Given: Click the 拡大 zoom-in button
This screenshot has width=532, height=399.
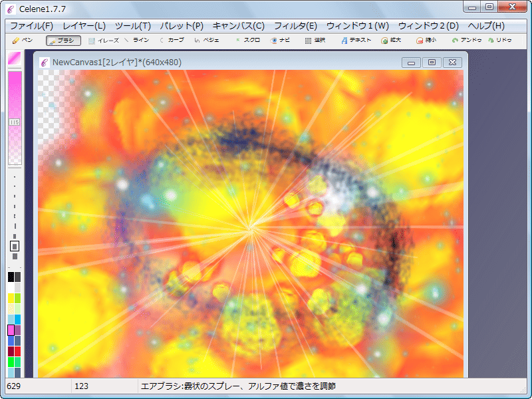Looking at the screenshot, I should 391,41.
